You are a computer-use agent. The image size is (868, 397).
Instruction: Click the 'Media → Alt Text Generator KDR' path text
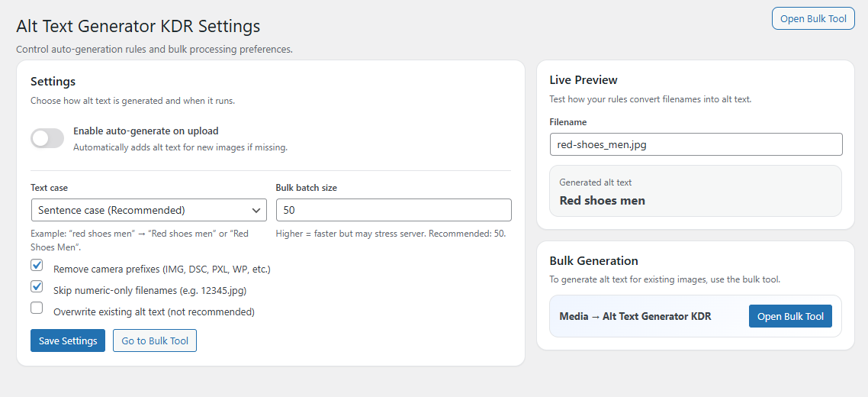point(635,316)
